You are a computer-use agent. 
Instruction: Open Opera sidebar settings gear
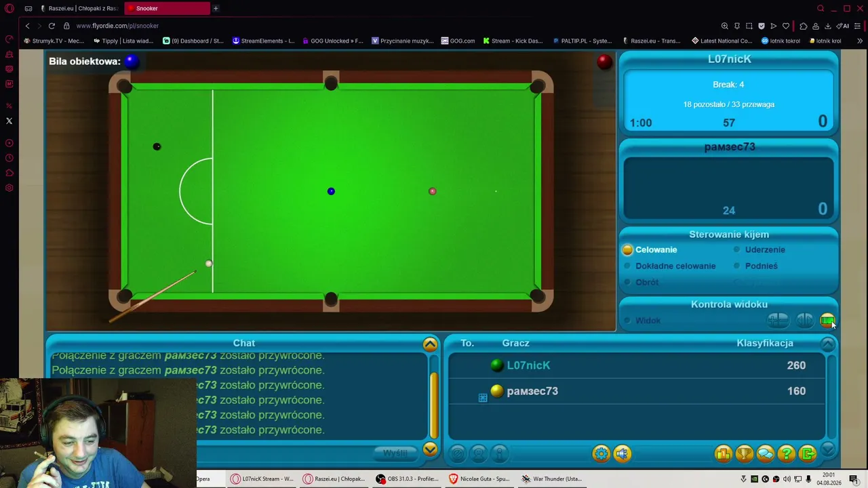point(9,188)
